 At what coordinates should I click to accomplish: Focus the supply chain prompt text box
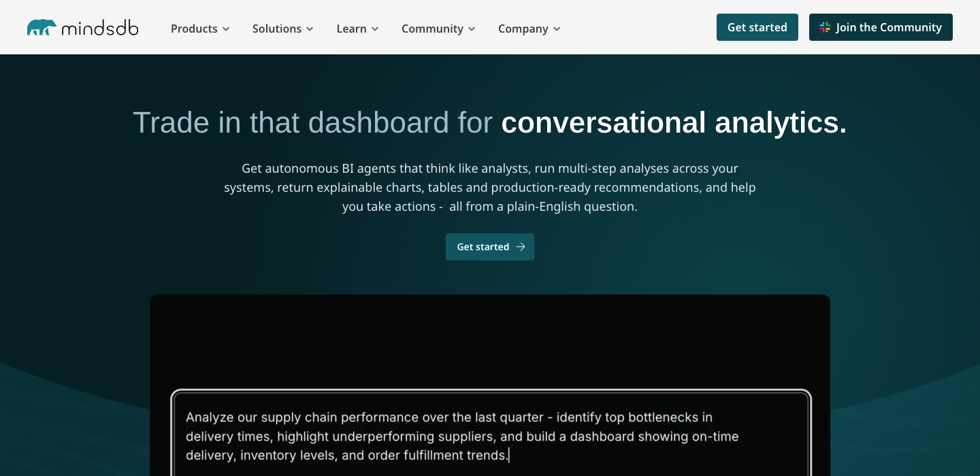point(491,432)
